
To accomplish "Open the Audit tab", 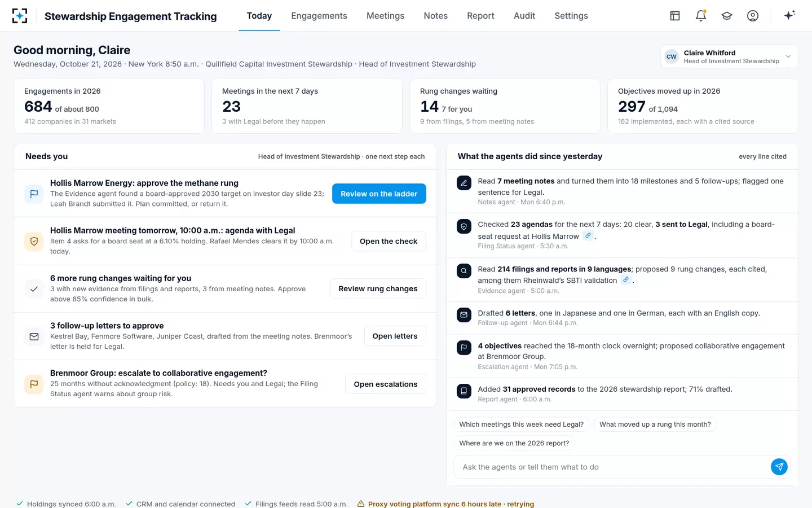I will (x=524, y=16).
